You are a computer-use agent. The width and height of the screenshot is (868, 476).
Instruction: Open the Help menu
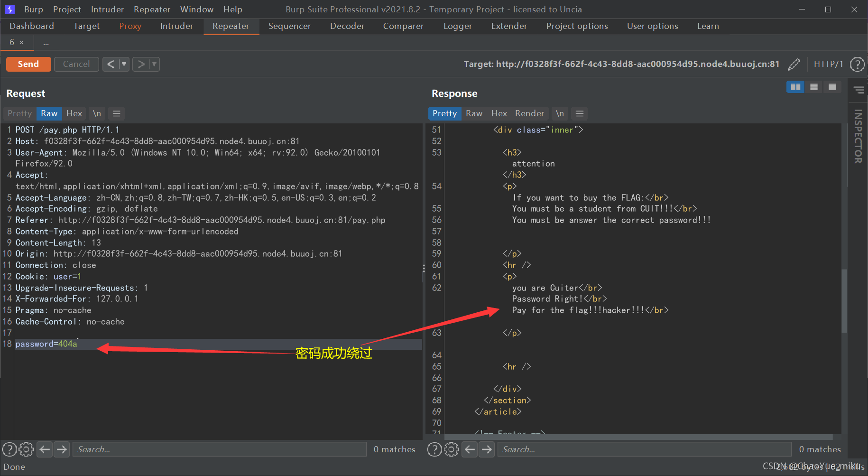[x=233, y=9]
